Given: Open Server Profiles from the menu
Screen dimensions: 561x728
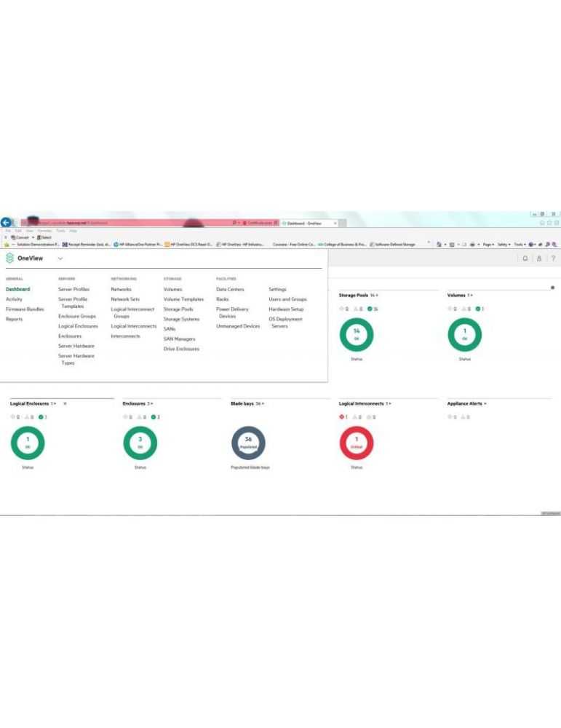Looking at the screenshot, I should (x=73, y=289).
